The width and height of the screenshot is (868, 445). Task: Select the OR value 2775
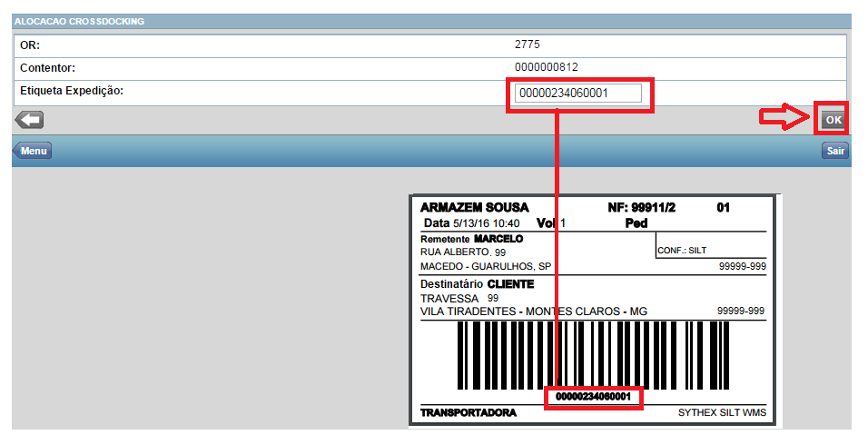[527, 44]
